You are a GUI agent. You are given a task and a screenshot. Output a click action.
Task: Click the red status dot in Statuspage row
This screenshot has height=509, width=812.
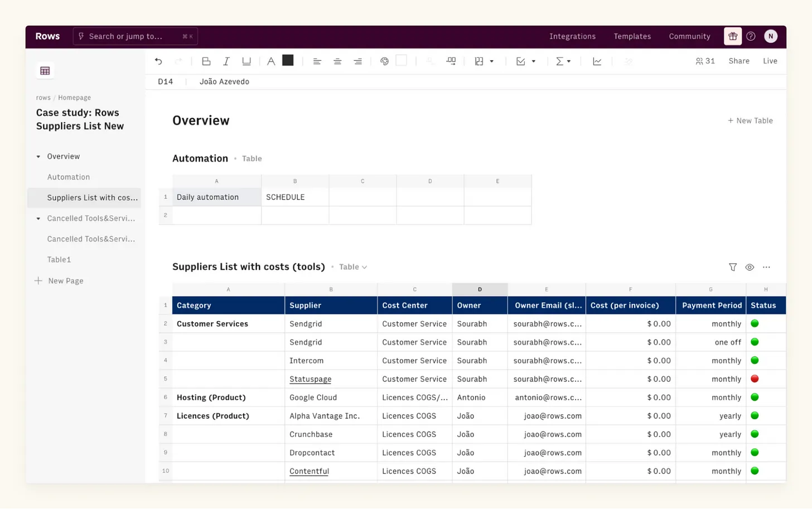pyautogui.click(x=755, y=379)
